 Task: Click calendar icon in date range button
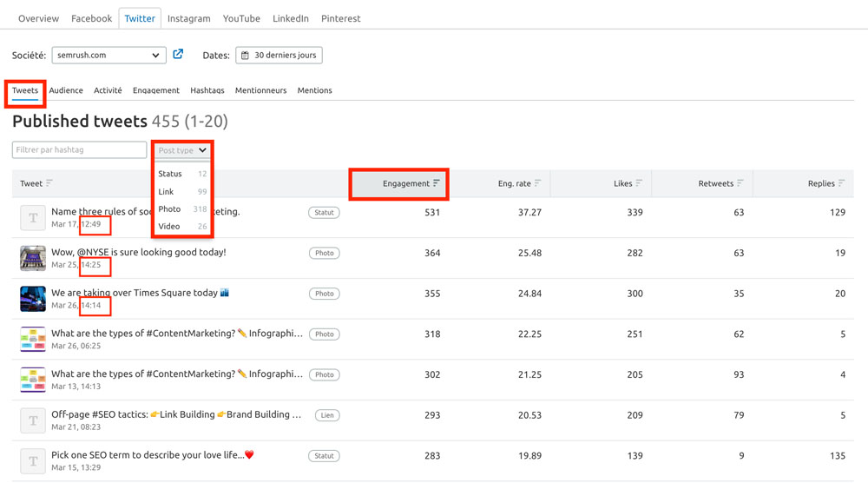(x=245, y=56)
